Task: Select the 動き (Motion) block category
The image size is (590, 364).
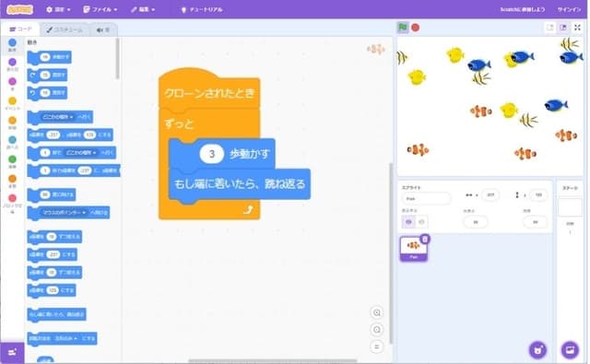Action: [x=12, y=45]
